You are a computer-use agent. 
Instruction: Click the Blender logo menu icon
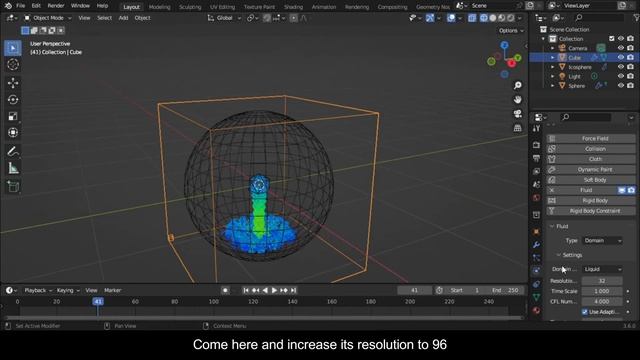pyautogui.click(x=8, y=6)
